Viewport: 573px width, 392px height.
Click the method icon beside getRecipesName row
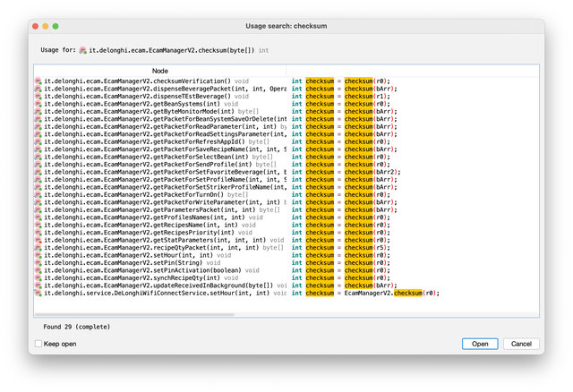(x=38, y=225)
